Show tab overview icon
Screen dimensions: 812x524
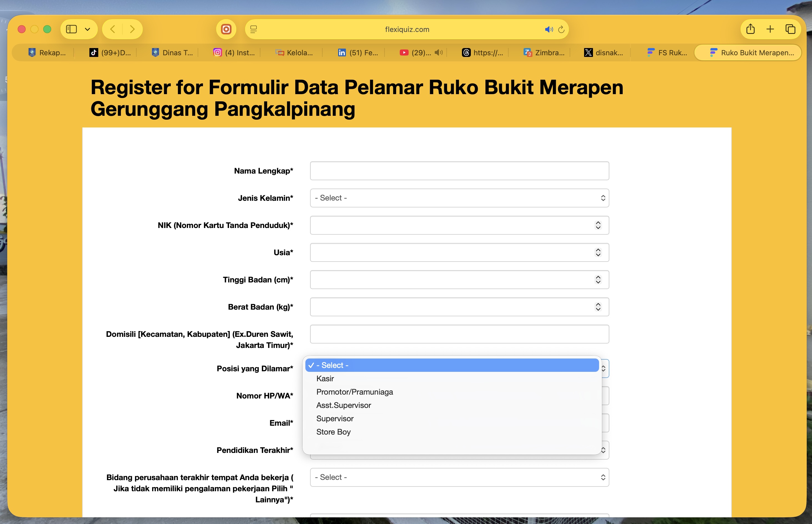[x=790, y=29]
